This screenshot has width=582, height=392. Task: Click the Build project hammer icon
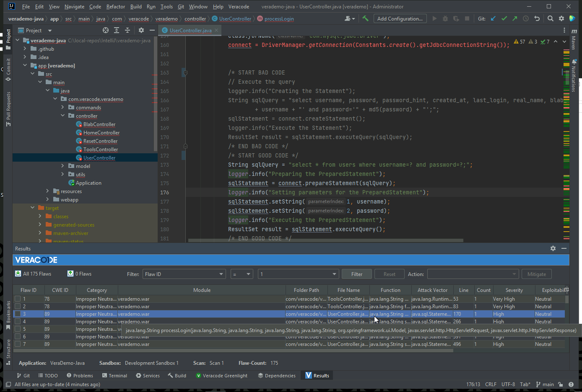pyautogui.click(x=365, y=18)
